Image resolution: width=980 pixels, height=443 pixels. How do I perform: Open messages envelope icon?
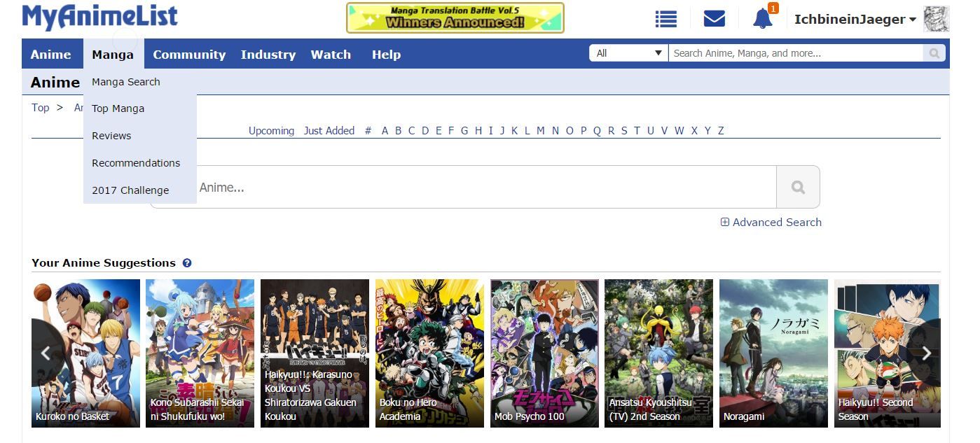pyautogui.click(x=714, y=19)
